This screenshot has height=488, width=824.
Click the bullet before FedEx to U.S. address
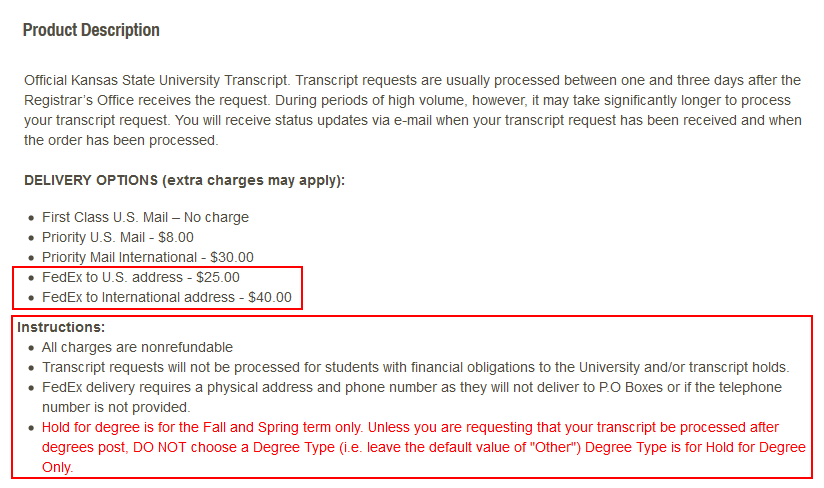(x=32, y=278)
